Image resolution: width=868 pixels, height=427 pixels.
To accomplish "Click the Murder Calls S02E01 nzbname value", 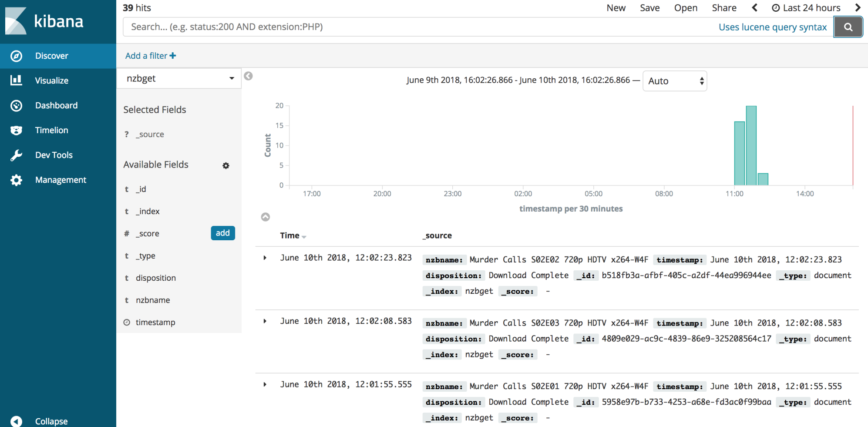I will [559, 387].
